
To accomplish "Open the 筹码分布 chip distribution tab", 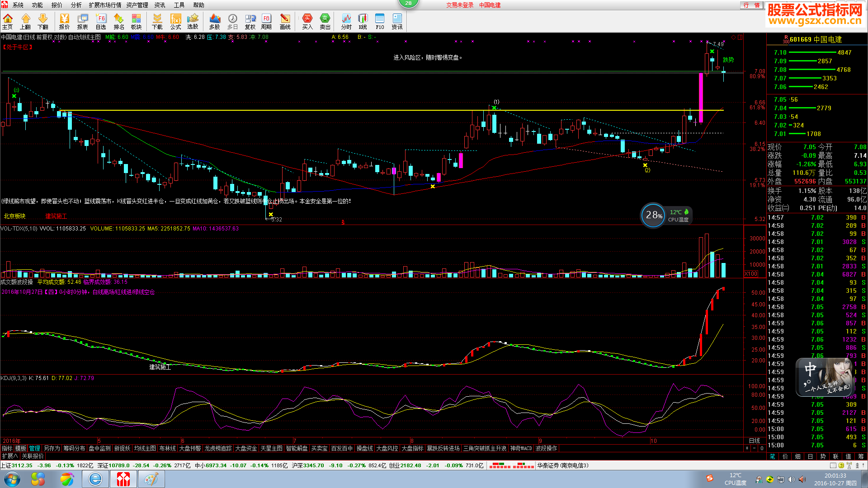I will coord(74,448).
